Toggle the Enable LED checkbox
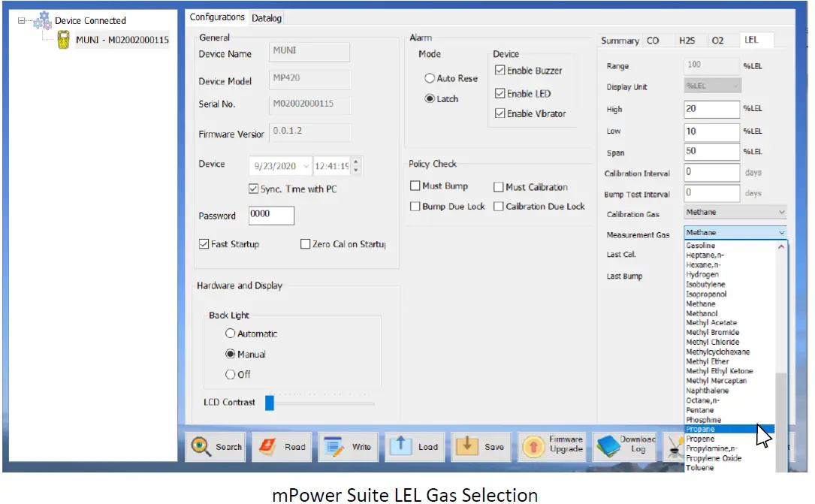The height and width of the screenshot is (504, 815). click(x=500, y=94)
